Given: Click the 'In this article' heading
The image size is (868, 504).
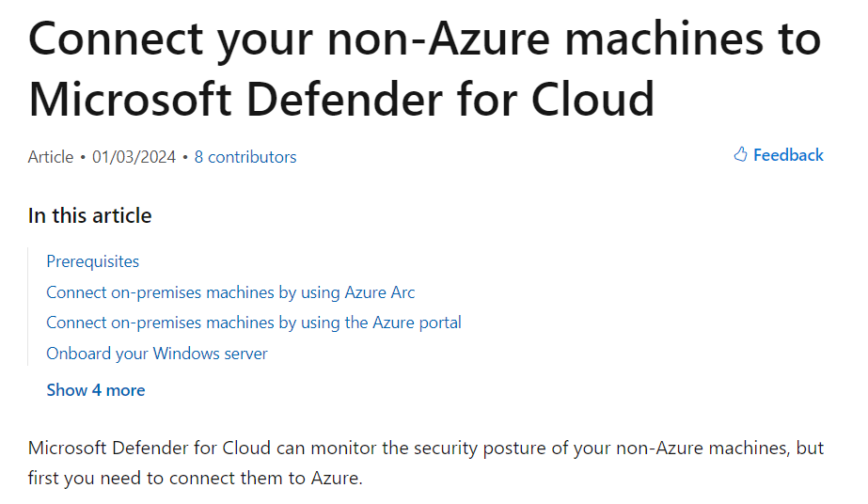Looking at the screenshot, I should coord(89,215).
